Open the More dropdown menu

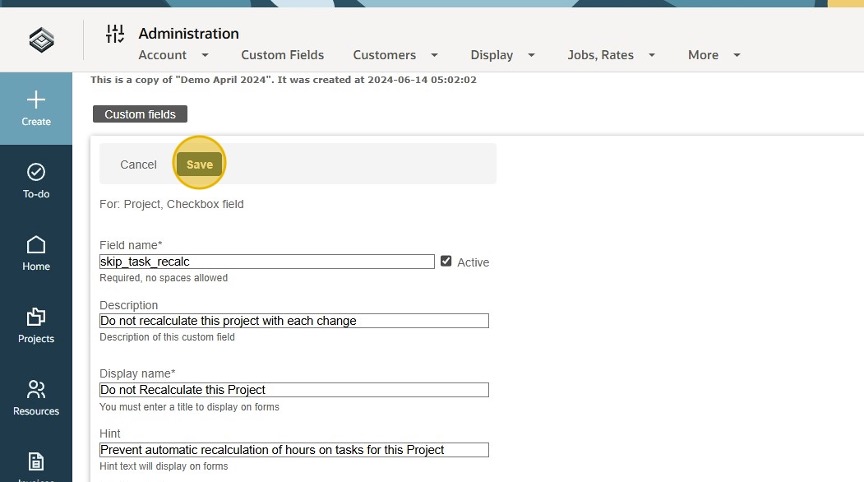(714, 55)
